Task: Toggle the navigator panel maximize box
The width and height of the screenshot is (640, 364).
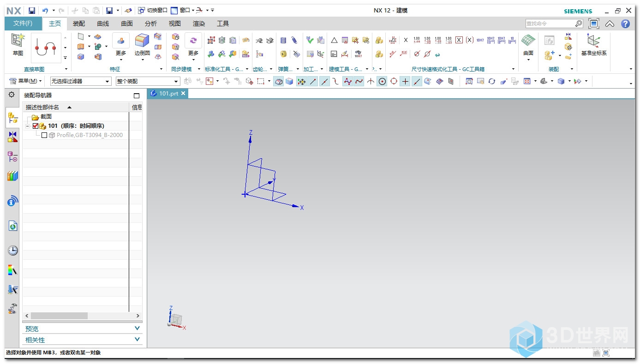Action: 136,95
